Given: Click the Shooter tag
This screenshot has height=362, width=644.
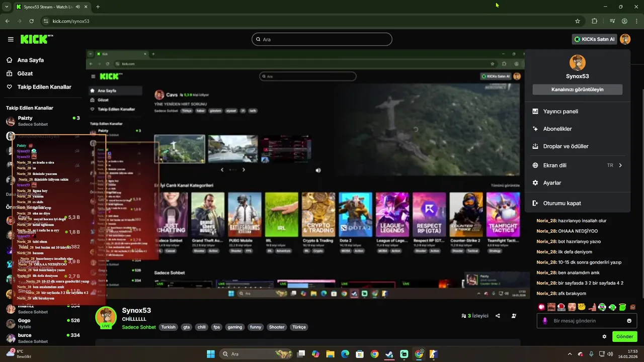Looking at the screenshot, I should pyautogui.click(x=277, y=327).
